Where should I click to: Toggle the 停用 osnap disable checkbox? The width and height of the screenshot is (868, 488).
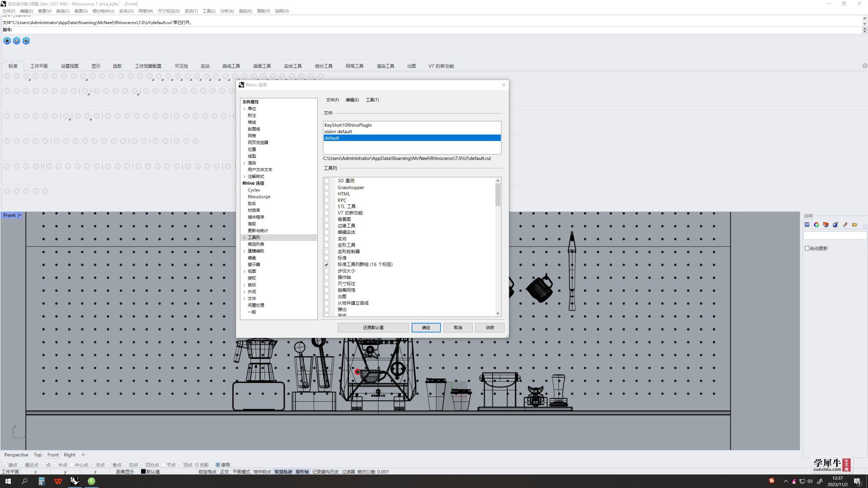pos(218,465)
